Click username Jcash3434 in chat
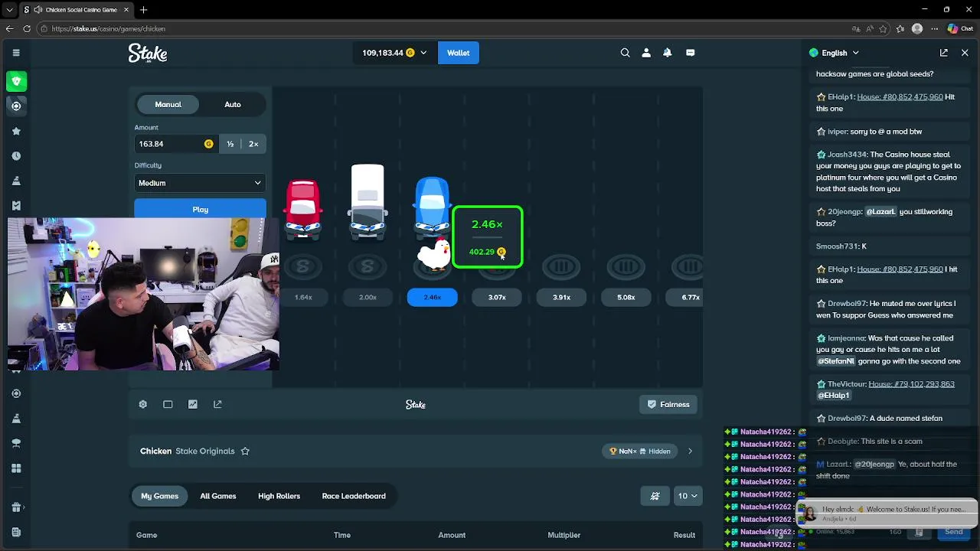The image size is (980, 551). pyautogui.click(x=847, y=155)
